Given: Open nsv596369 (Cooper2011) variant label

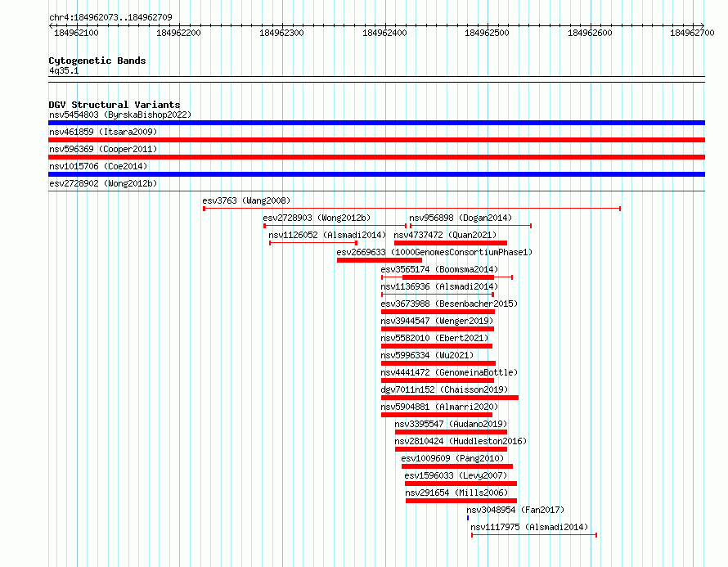Looking at the screenshot, I should [x=103, y=149].
